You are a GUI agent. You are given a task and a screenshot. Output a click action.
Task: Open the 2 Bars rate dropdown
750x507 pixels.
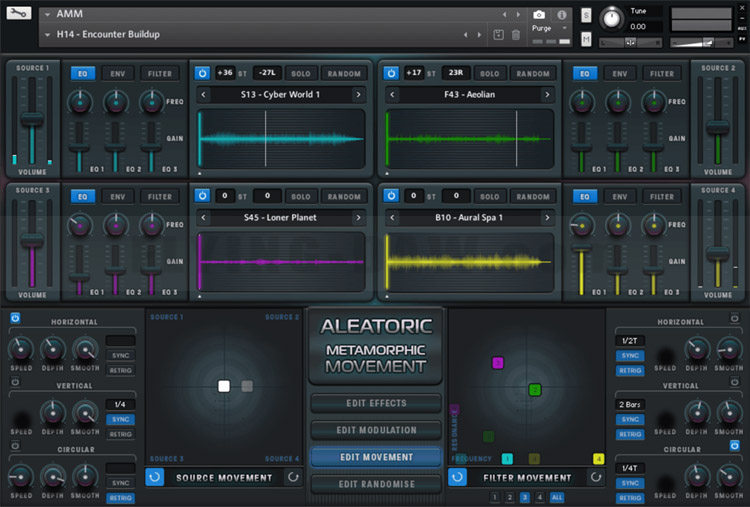[x=630, y=404]
